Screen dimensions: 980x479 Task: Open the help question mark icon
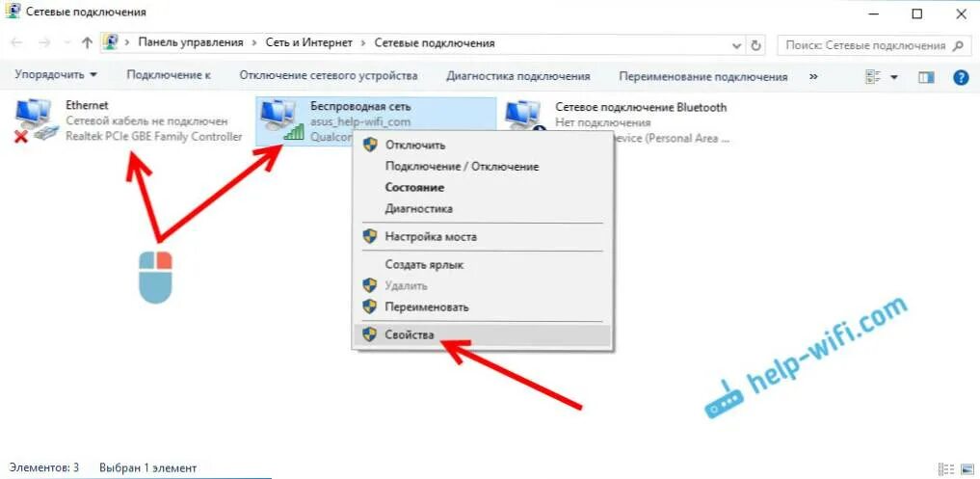pos(960,77)
